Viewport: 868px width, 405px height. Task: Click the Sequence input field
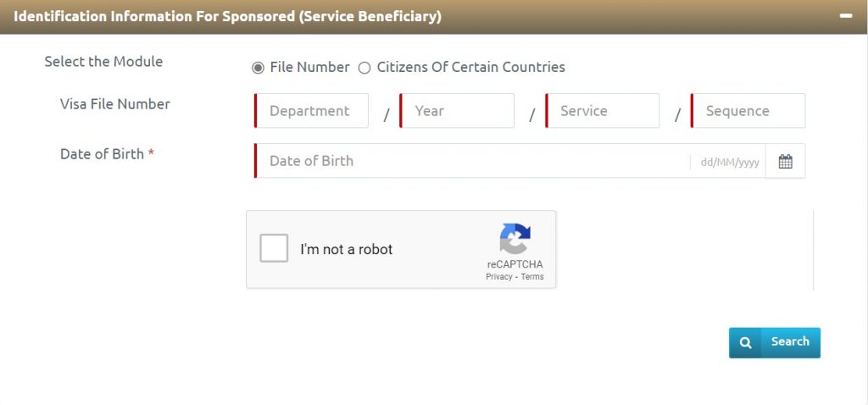click(x=748, y=111)
